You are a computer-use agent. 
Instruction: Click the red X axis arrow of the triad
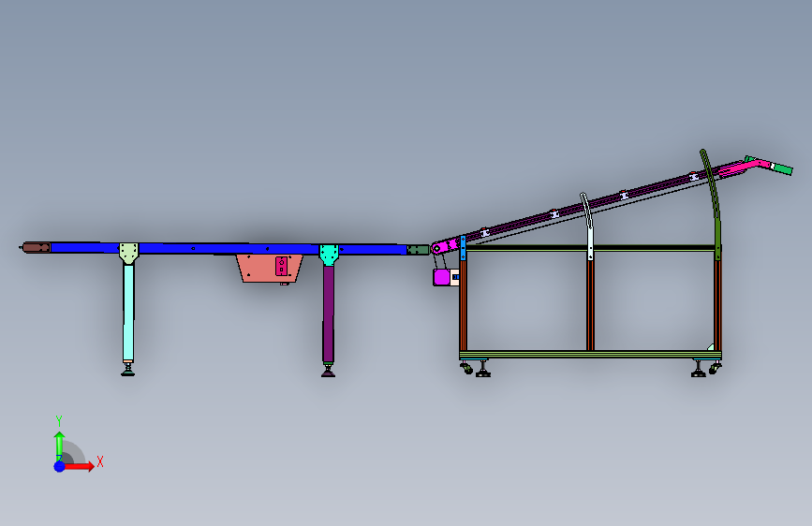[x=79, y=466]
